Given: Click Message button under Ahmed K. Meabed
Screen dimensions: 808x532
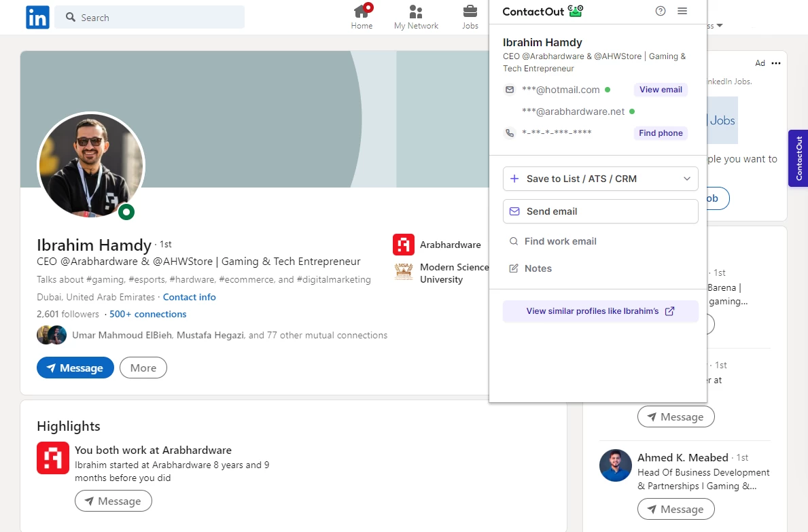Looking at the screenshot, I should point(676,510).
